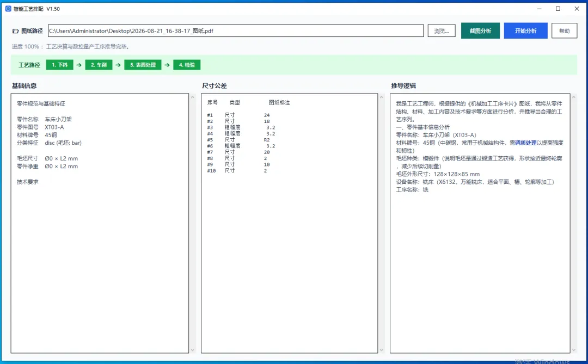Select process step 2. 车削
Viewport: 588px width, 364px height.
pyautogui.click(x=99, y=65)
